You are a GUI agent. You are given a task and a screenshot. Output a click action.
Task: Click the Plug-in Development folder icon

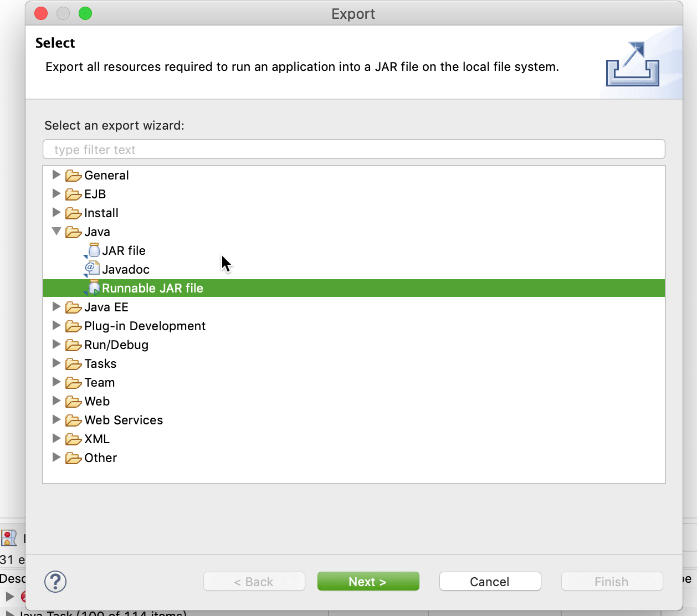coord(73,326)
